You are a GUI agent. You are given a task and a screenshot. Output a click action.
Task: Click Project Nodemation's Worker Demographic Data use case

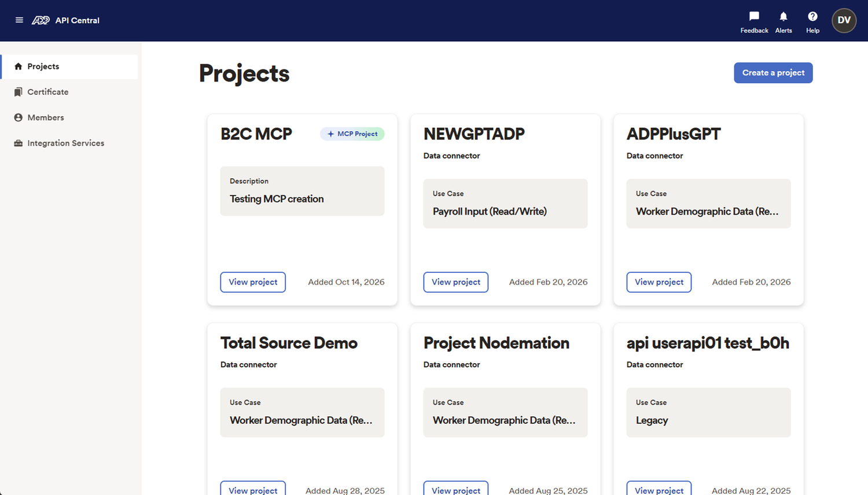(x=504, y=420)
